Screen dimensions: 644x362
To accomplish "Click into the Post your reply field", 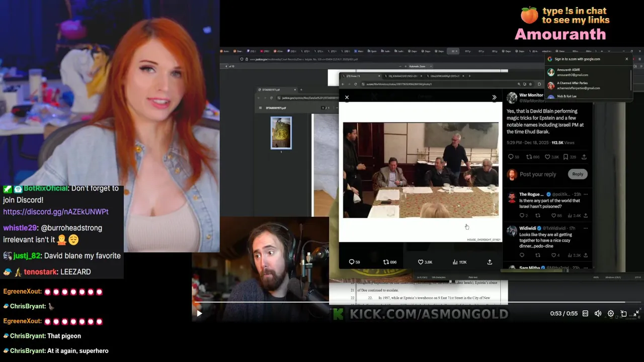I will pos(538,174).
